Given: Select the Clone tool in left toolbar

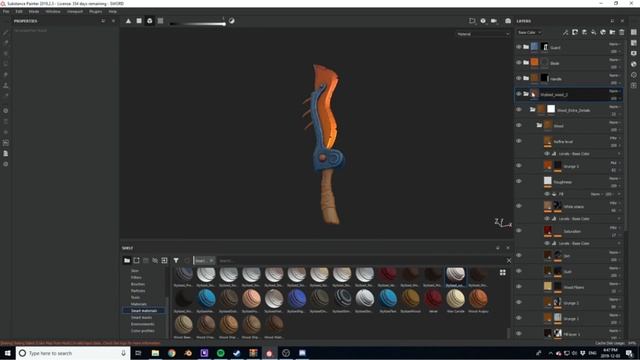Looking at the screenshot, I should 6,85.
